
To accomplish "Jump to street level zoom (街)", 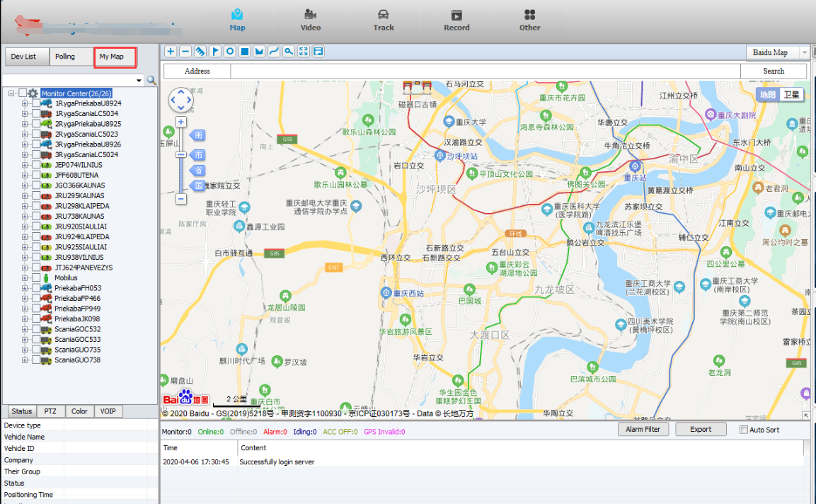I will point(198,135).
